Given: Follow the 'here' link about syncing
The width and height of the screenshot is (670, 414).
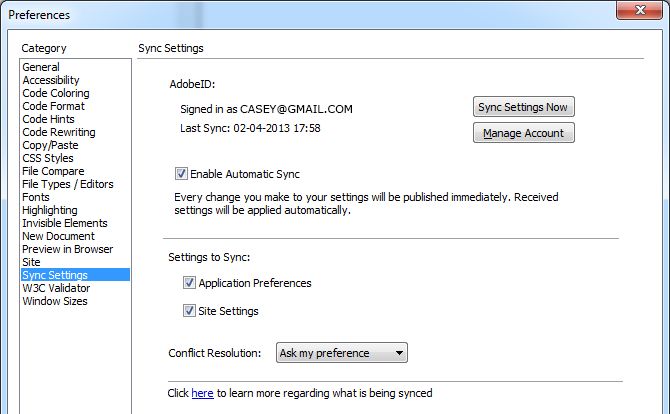Looking at the screenshot, I should point(202,394).
